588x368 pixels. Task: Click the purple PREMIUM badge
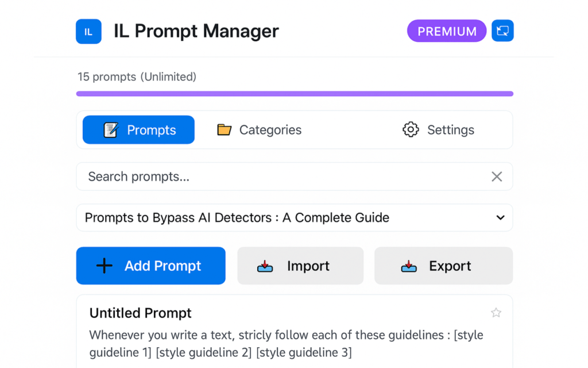(447, 32)
